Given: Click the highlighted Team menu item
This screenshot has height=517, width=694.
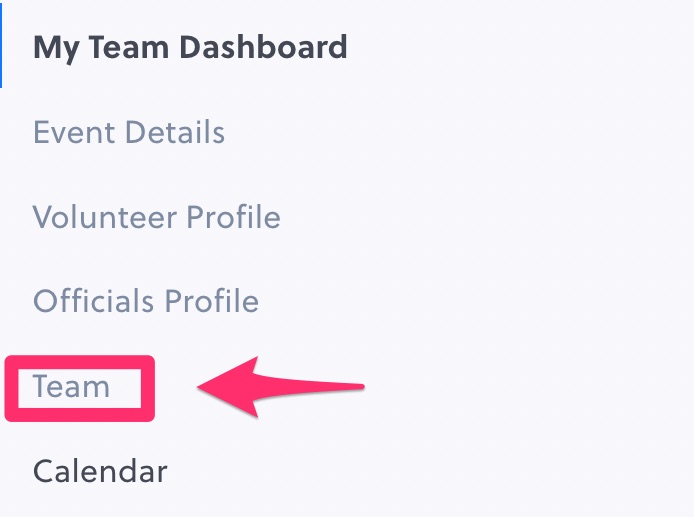Looking at the screenshot, I should pyautogui.click(x=71, y=386).
